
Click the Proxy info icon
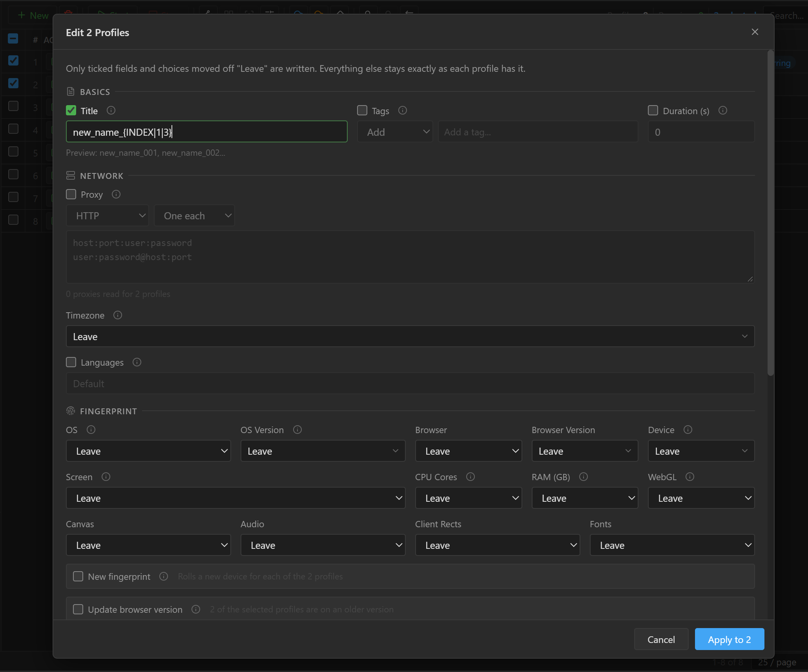tap(116, 194)
